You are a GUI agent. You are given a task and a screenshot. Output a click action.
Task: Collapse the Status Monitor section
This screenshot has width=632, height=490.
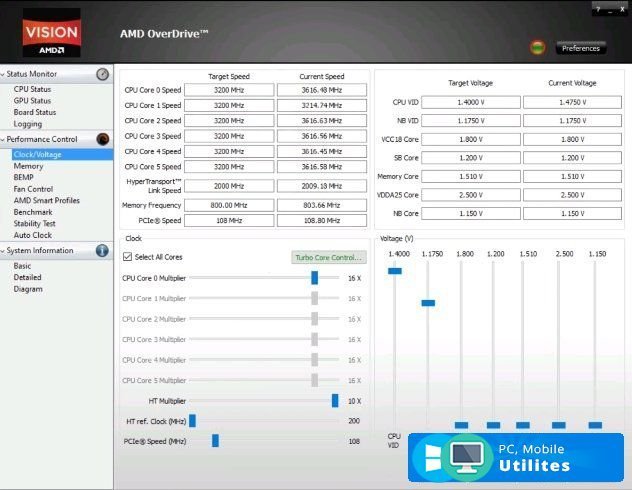[x=3, y=74]
